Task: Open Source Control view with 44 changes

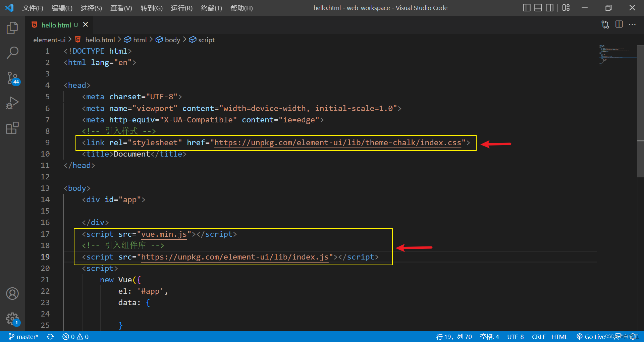Action: (x=13, y=78)
